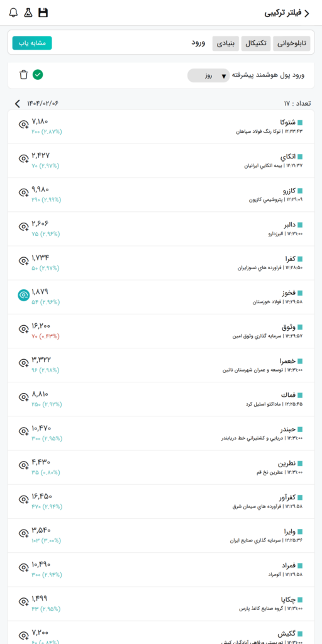Click the flask lab icon in header

(x=28, y=13)
